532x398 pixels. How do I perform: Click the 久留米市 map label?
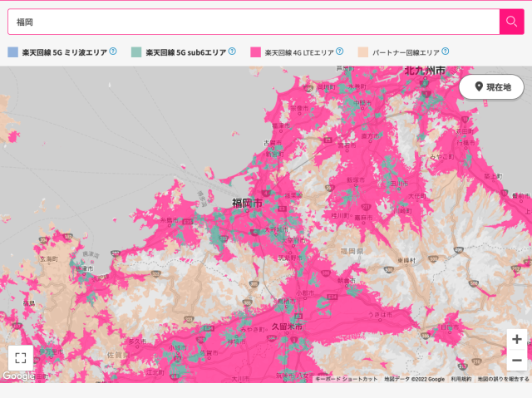(287, 327)
